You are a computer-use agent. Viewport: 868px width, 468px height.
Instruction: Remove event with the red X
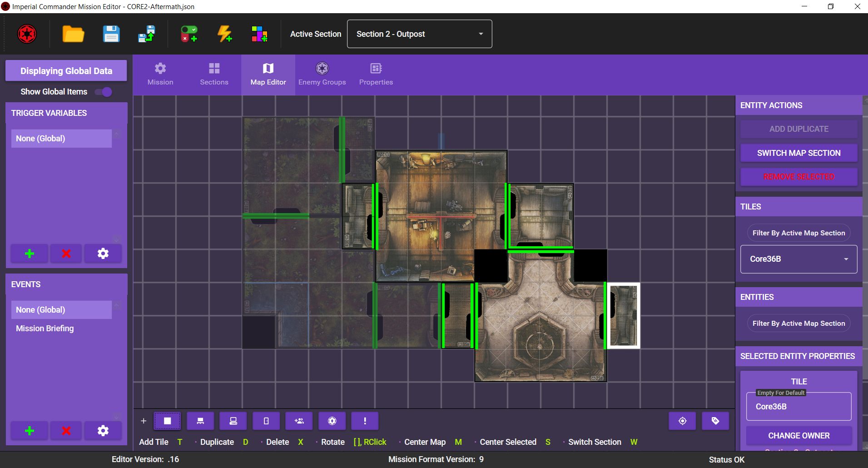(x=66, y=431)
